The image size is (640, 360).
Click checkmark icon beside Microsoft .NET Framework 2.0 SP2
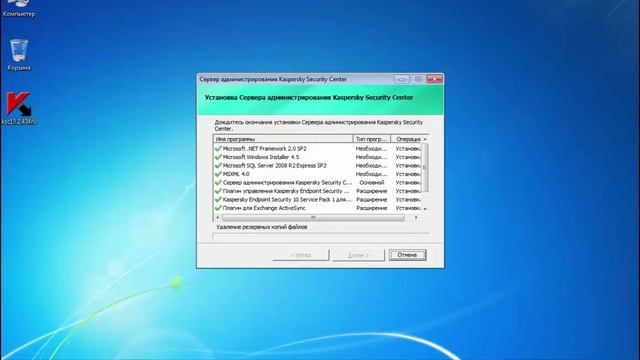point(218,149)
